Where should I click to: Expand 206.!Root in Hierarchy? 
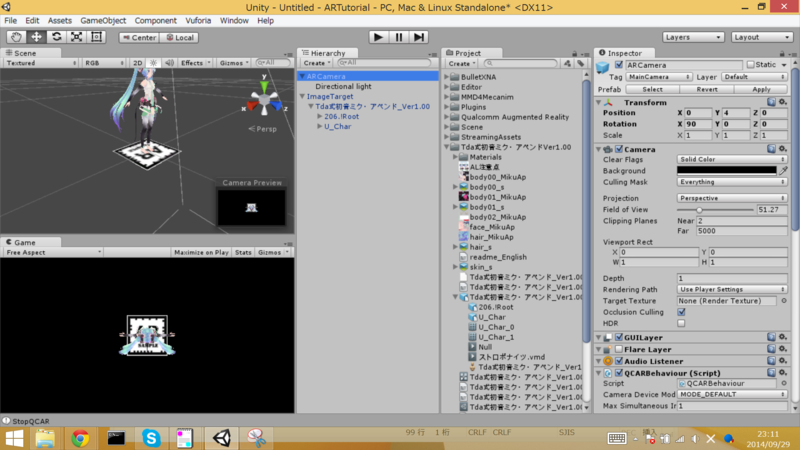319,116
